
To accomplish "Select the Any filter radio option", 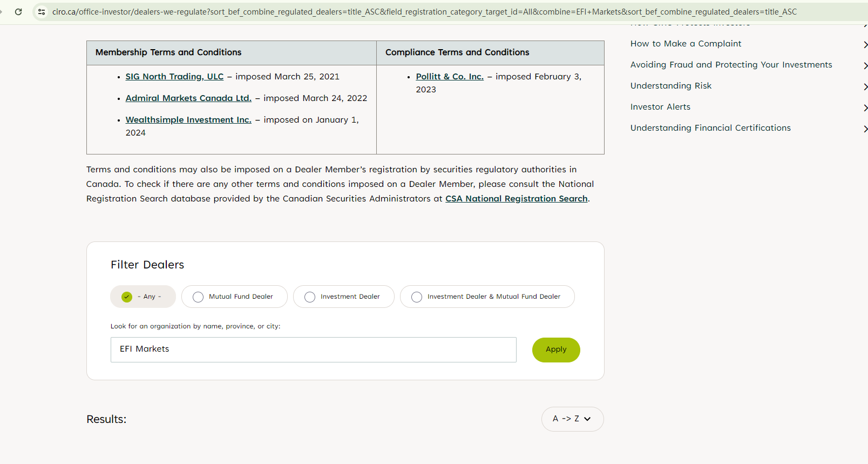I will 127,297.
